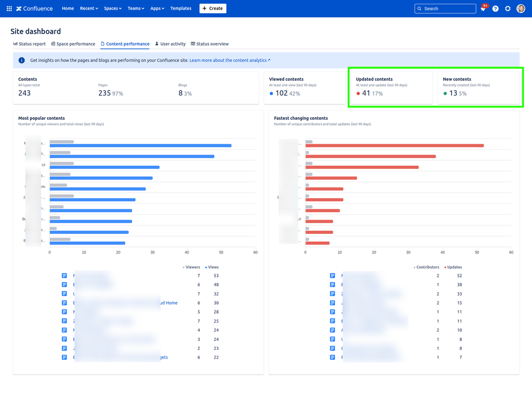Image resolution: width=532 pixels, height=408 pixels.
Task: Switch to the User activity tab
Action: (x=170, y=44)
